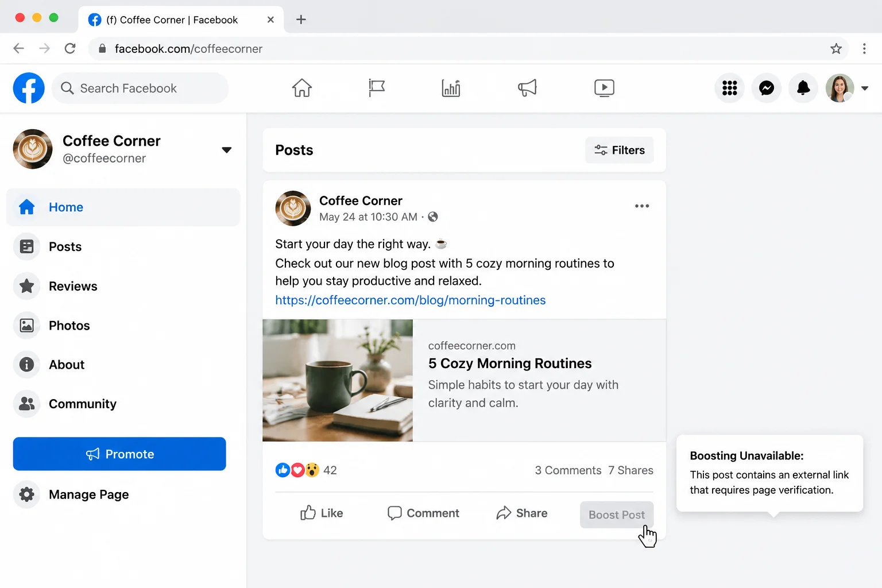Click the search magnifier icon
The image size is (882, 588).
pyautogui.click(x=67, y=88)
